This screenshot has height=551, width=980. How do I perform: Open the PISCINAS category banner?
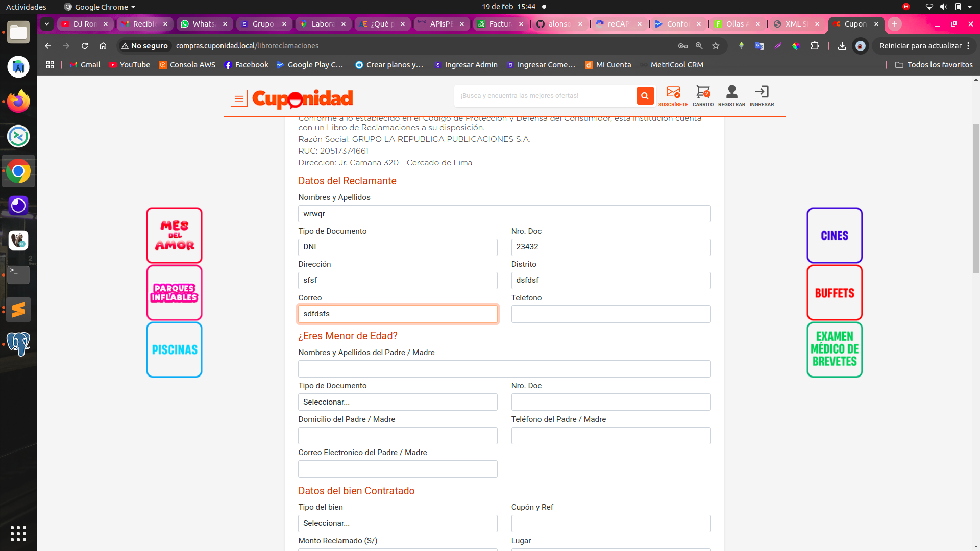(175, 349)
